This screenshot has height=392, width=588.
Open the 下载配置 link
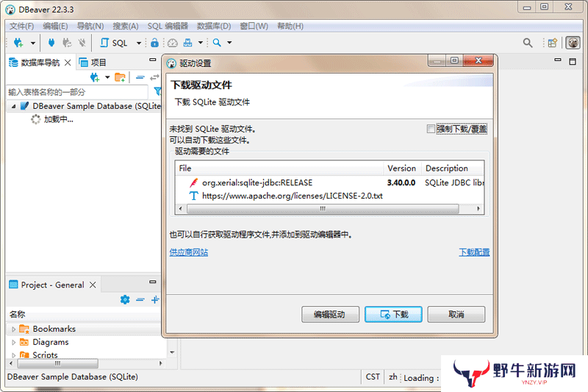point(474,252)
